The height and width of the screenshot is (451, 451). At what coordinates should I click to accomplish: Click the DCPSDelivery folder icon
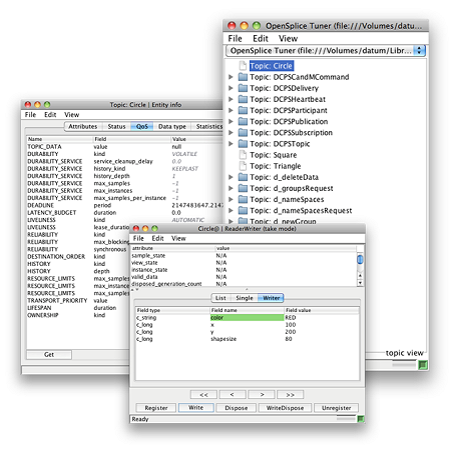pyautogui.click(x=243, y=88)
